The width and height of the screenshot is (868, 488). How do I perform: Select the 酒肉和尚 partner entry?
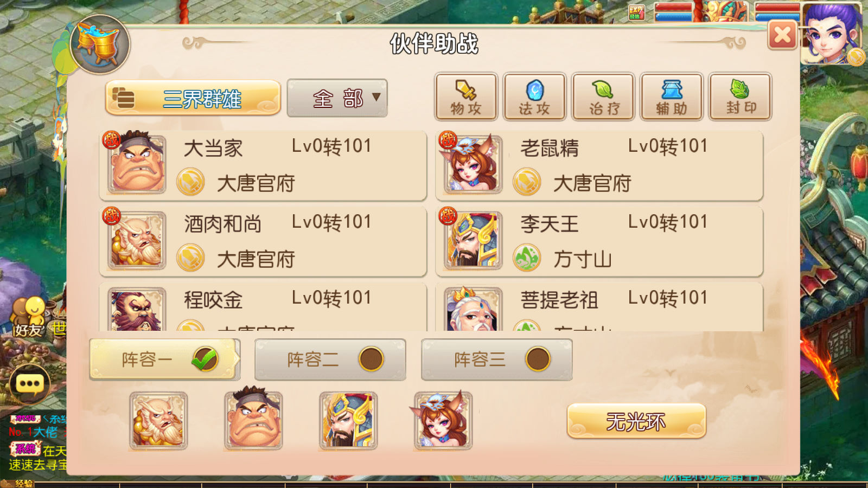pos(263,241)
